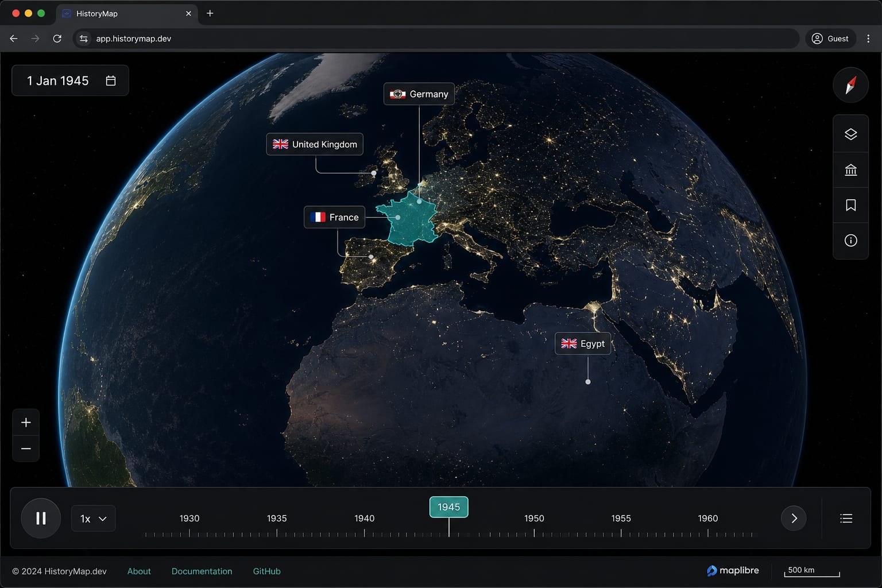The image size is (882, 588).
Task: Click the 1945 timeline handle
Action: (449, 507)
